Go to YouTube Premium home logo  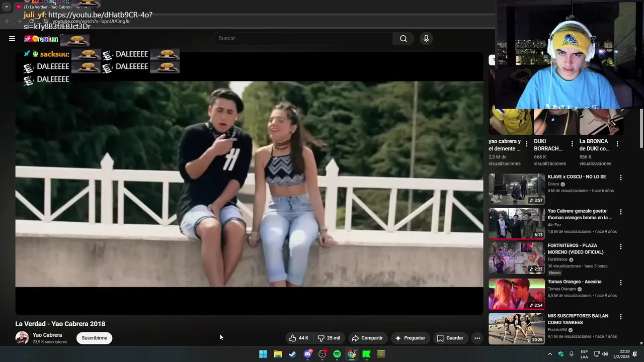point(41,39)
